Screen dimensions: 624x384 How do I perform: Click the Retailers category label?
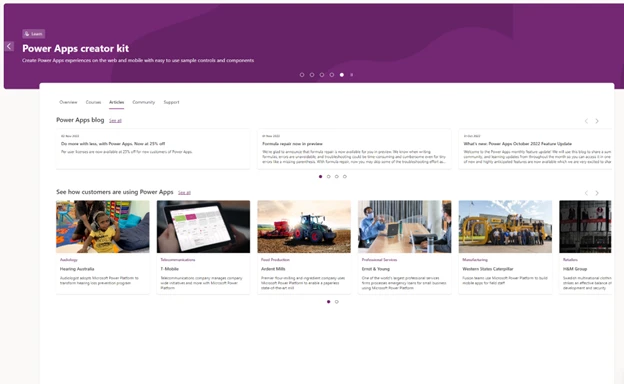(x=570, y=260)
